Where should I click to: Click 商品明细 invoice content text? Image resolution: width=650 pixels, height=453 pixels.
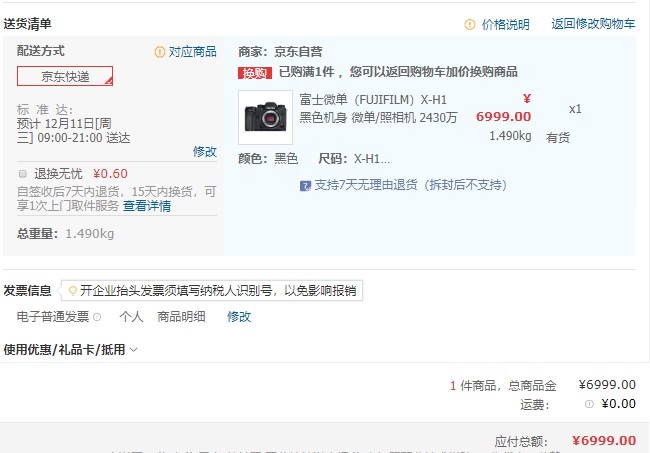(x=181, y=317)
